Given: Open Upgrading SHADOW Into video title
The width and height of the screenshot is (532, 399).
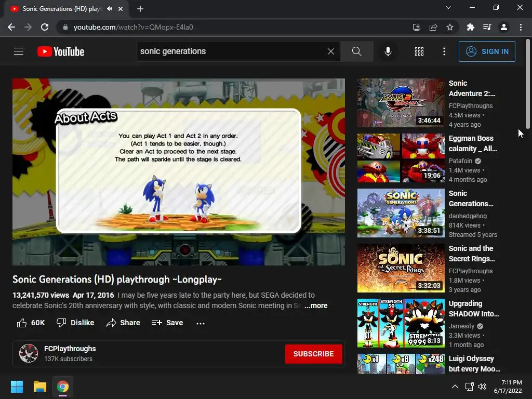Looking at the screenshot, I should pos(474,309).
